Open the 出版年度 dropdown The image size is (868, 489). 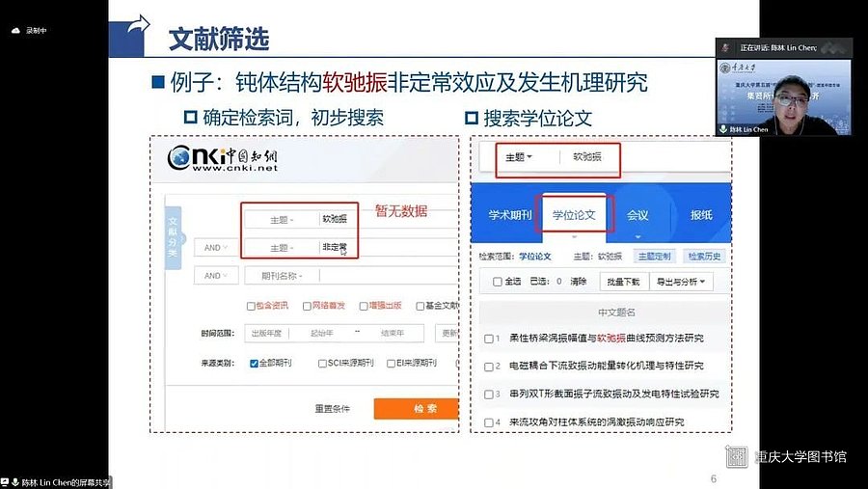tap(266, 333)
